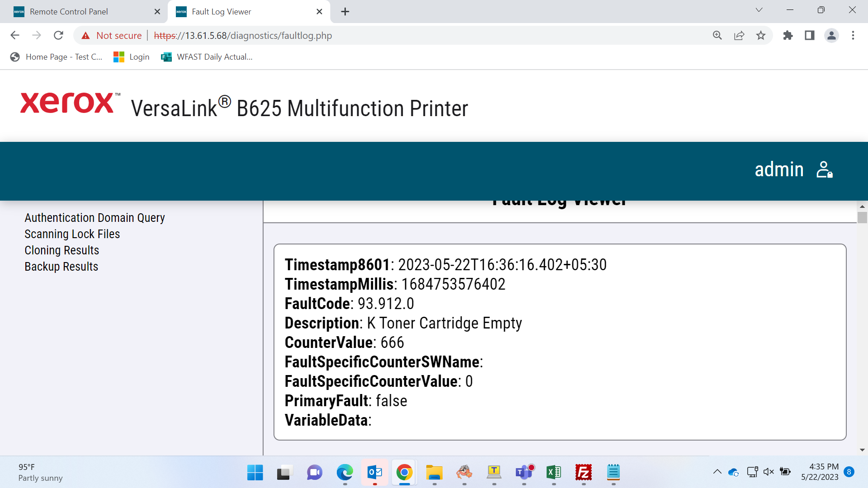Toggle the browser side panel icon

[810, 35]
